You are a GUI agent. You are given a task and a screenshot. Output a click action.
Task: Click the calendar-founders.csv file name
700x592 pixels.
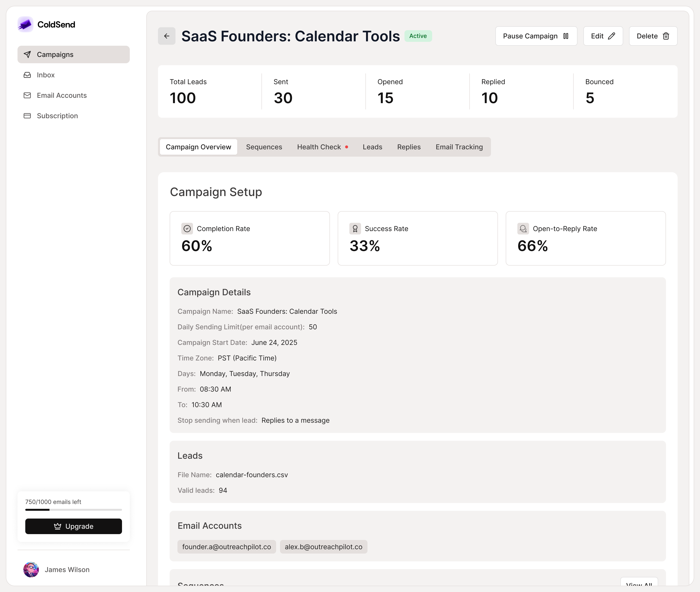coord(252,475)
